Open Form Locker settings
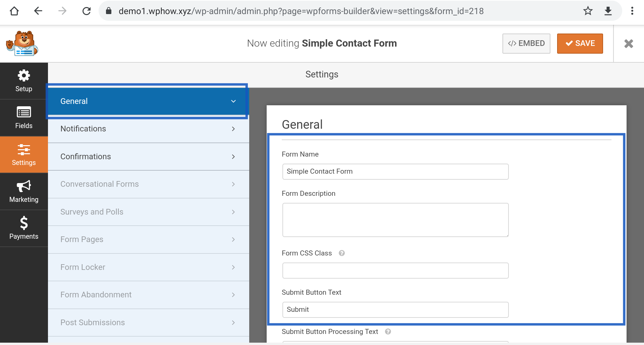 149,267
